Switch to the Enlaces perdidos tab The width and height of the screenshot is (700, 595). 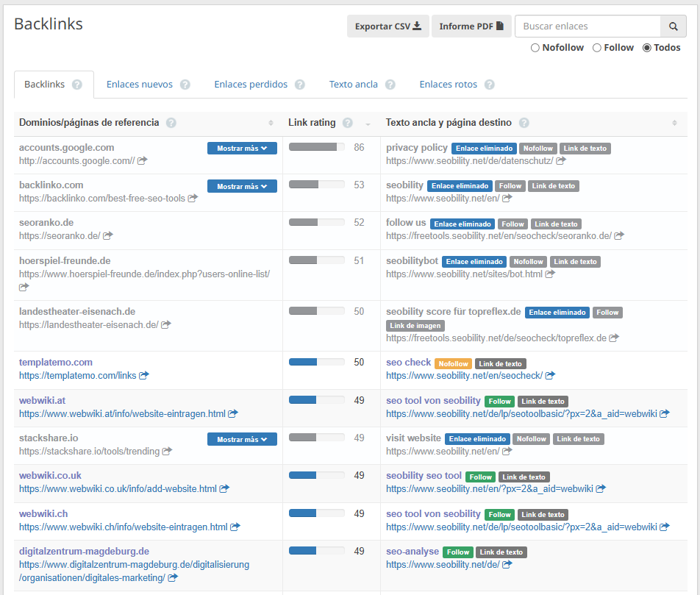(251, 85)
